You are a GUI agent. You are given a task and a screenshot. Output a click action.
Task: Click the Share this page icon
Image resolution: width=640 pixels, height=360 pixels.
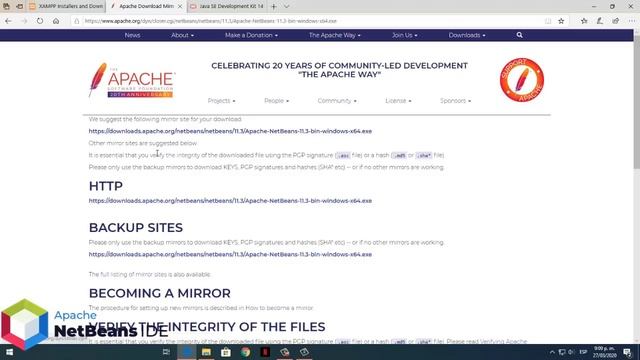(x=616, y=21)
